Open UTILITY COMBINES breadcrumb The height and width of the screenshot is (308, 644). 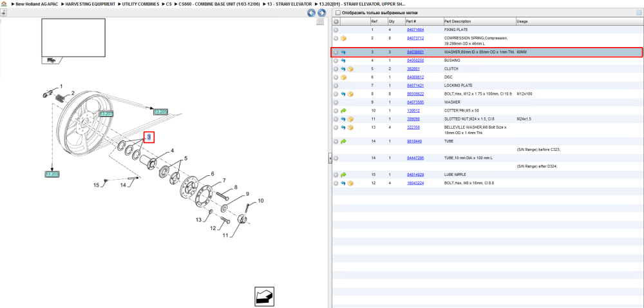click(x=140, y=4)
